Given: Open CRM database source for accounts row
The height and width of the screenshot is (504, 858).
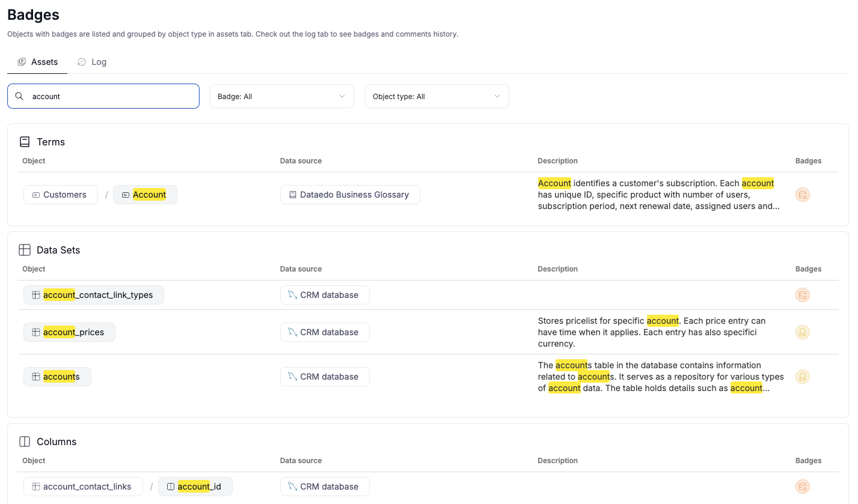Looking at the screenshot, I should pyautogui.click(x=325, y=377).
